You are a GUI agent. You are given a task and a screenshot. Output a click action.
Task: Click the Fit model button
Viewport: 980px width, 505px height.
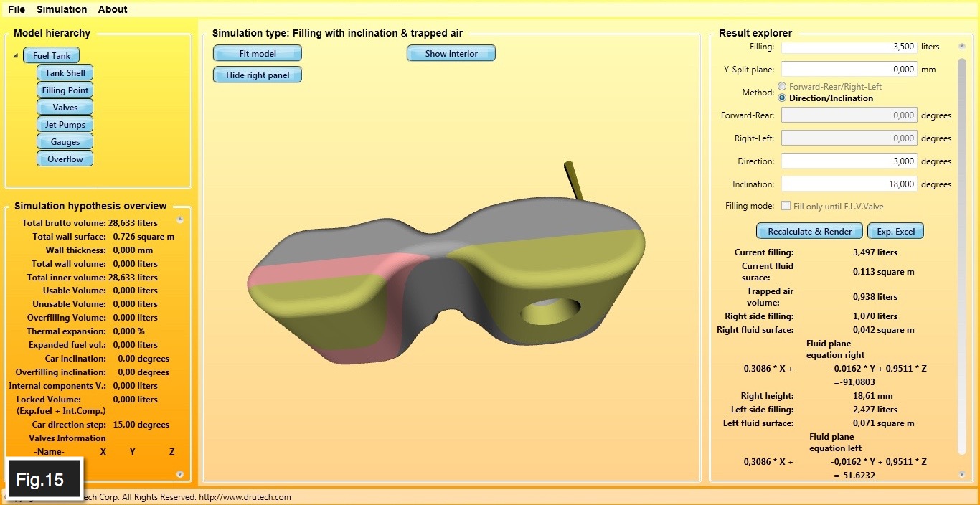[258, 54]
